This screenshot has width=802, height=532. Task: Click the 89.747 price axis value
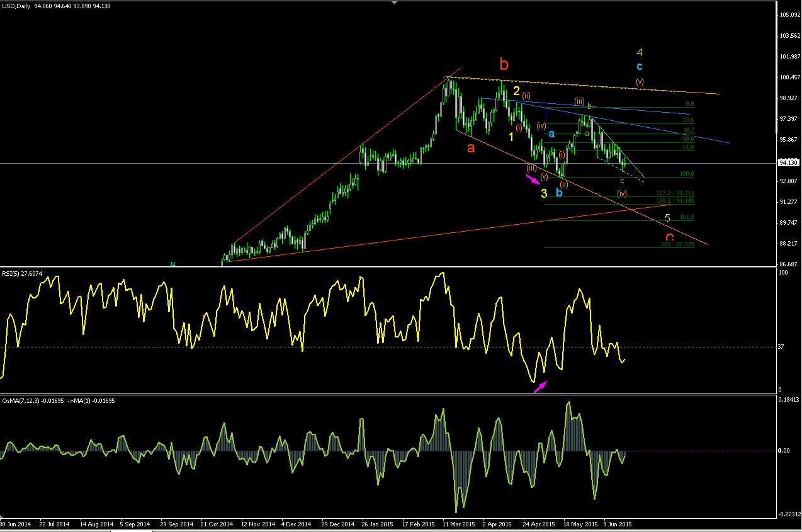[x=789, y=222]
